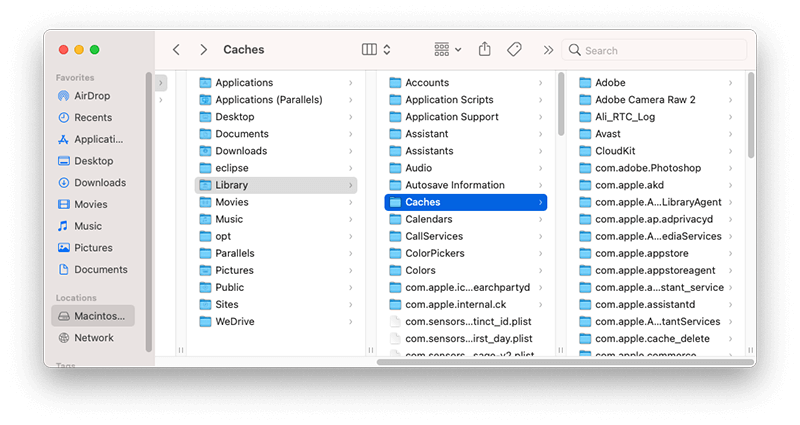Select the Ali_RTC_Log folder
Screen dimensions: 800x425
(x=656, y=117)
